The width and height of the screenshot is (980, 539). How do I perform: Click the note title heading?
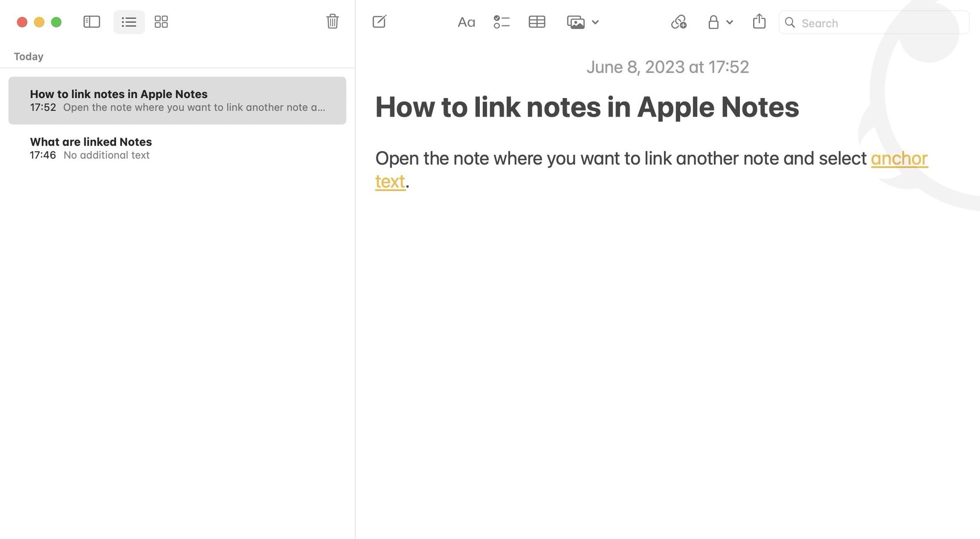click(x=587, y=107)
